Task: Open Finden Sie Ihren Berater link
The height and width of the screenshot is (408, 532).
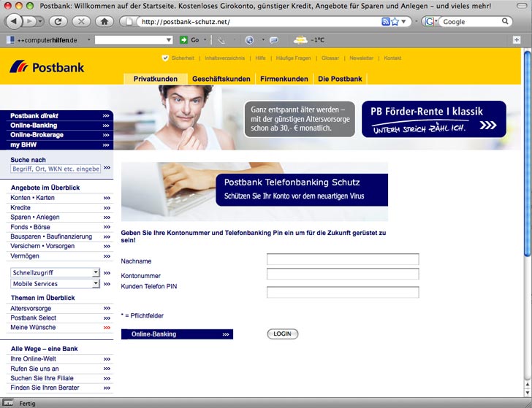Action: (45, 388)
